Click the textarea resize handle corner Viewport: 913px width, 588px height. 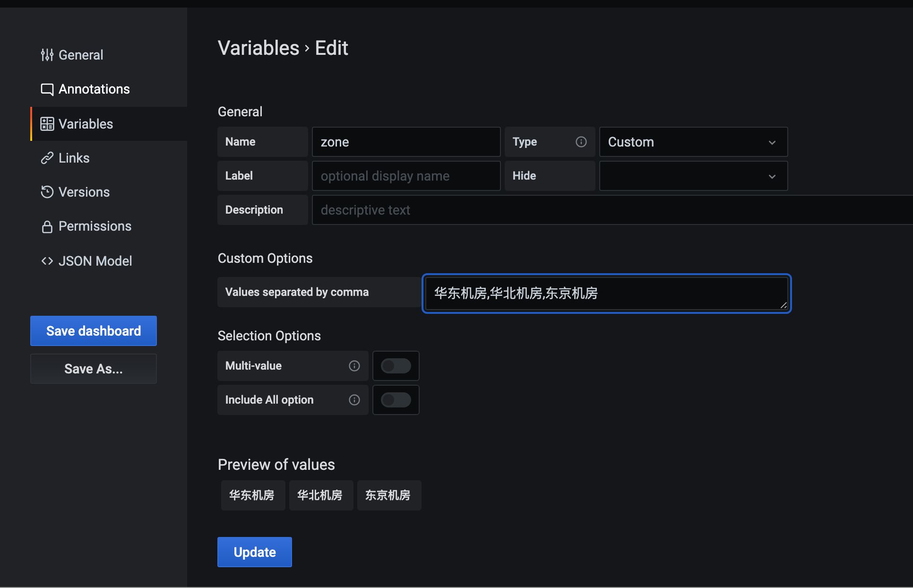[784, 305]
